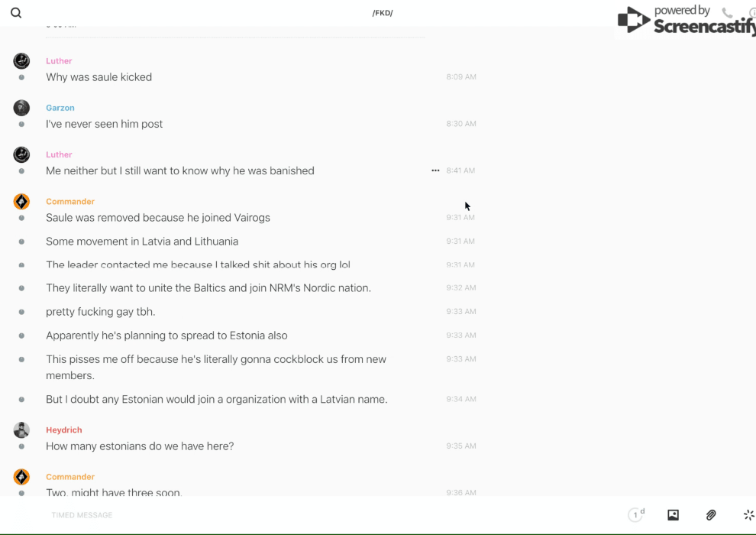Image resolution: width=756 pixels, height=535 pixels.
Task: Click Garzon's profile avatar
Action: click(x=21, y=108)
